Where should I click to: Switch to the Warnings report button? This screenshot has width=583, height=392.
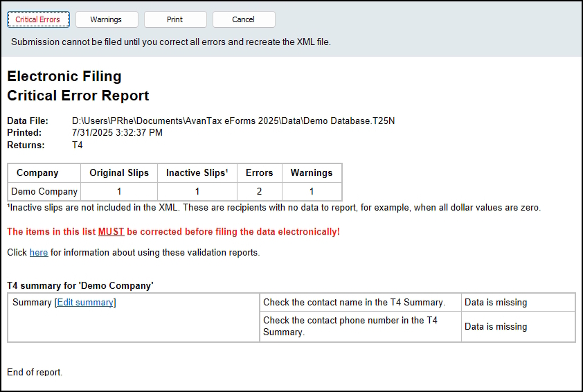point(106,19)
